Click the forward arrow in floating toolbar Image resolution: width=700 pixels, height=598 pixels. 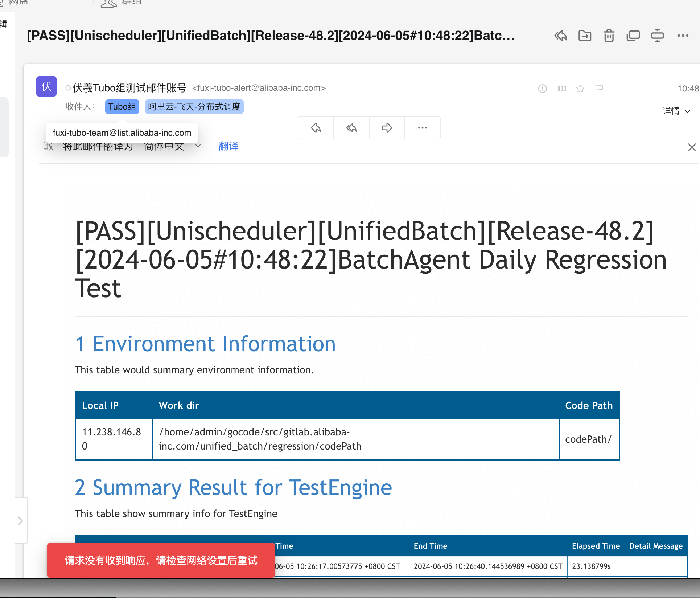(x=387, y=128)
